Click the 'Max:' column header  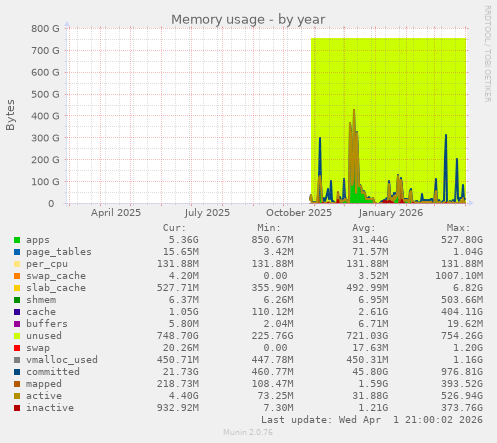point(458,228)
